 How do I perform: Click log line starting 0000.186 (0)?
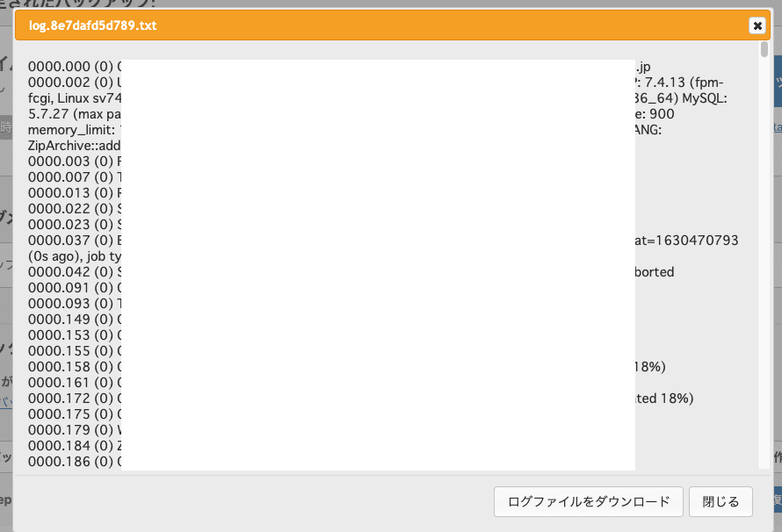pyautogui.click(x=75, y=462)
